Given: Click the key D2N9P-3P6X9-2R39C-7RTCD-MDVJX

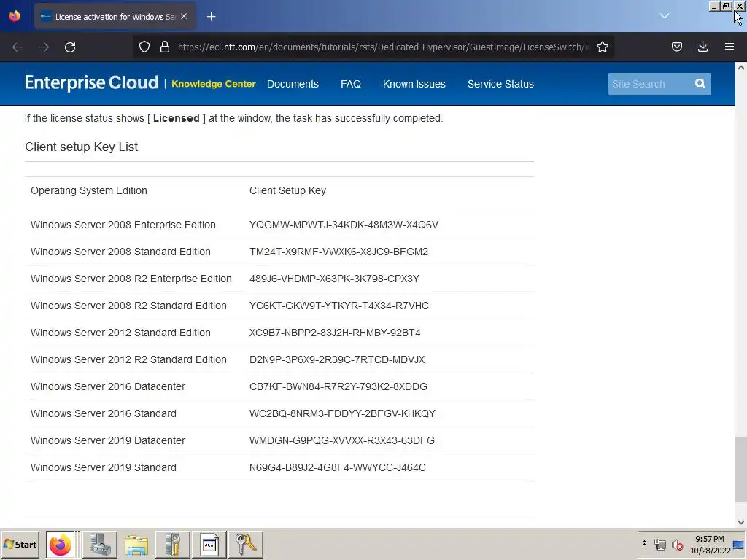Looking at the screenshot, I should tap(337, 359).
